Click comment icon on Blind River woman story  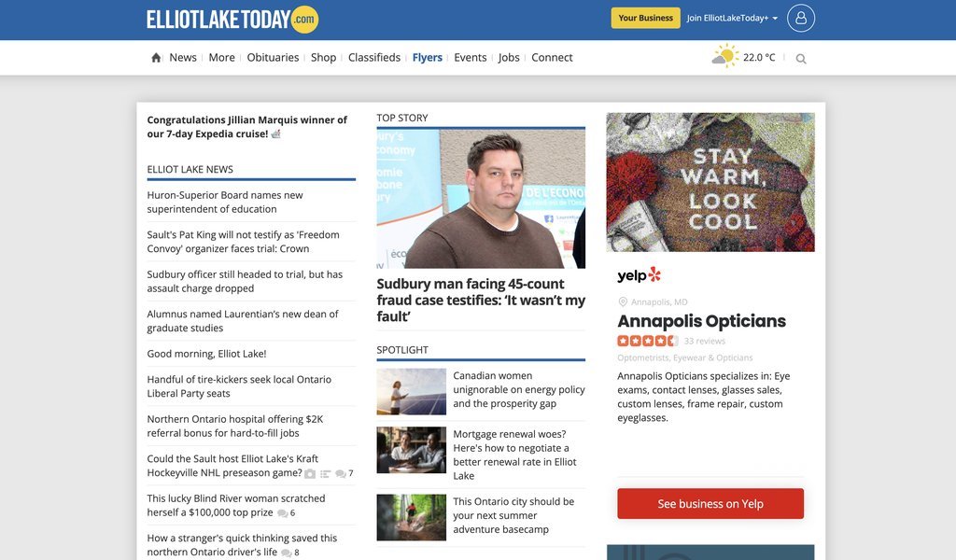tap(282, 513)
